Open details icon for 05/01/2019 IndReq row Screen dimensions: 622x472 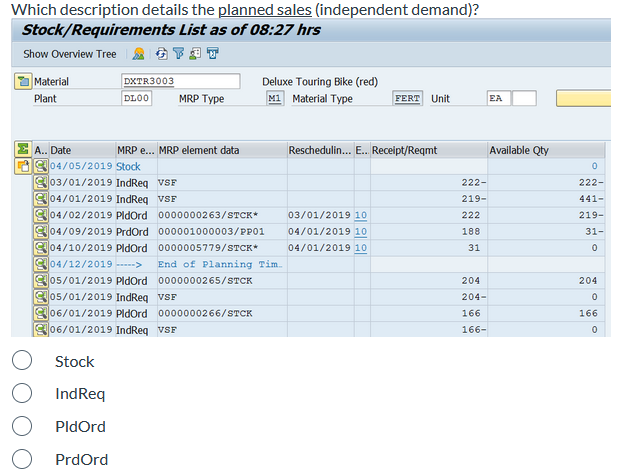[x=40, y=297]
